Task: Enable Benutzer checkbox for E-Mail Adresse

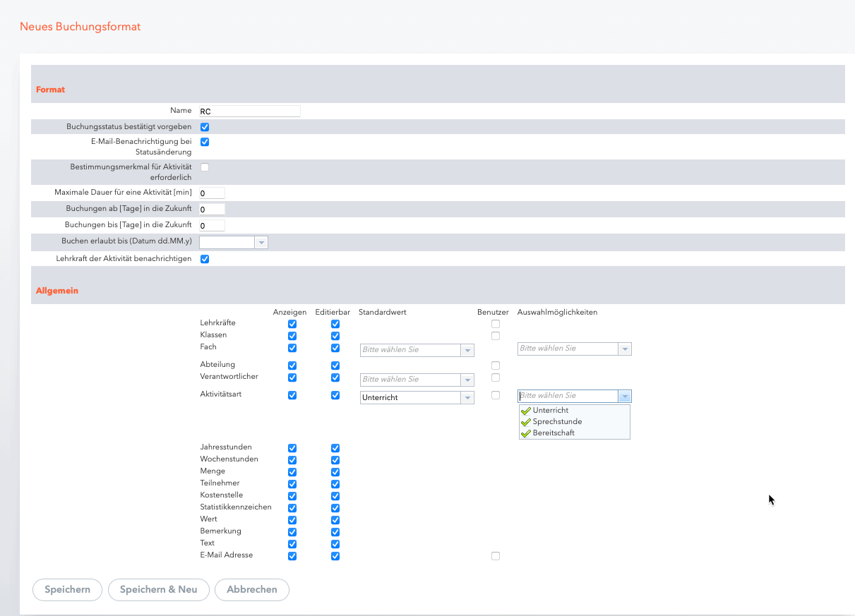Action: click(496, 556)
